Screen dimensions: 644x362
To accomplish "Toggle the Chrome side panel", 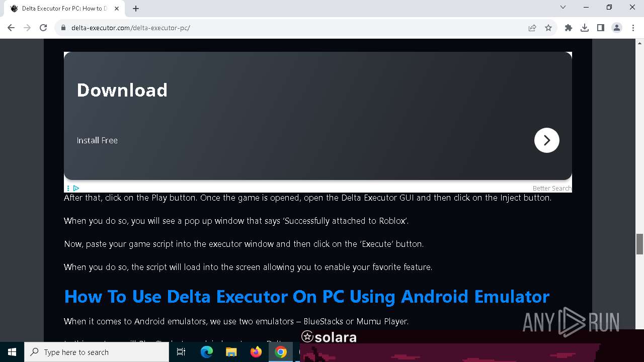I will 601,28.
